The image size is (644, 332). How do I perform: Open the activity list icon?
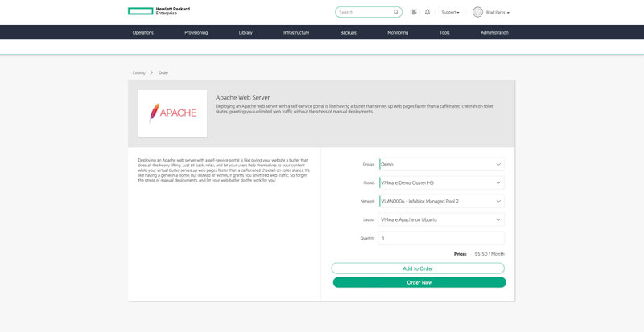click(x=414, y=12)
